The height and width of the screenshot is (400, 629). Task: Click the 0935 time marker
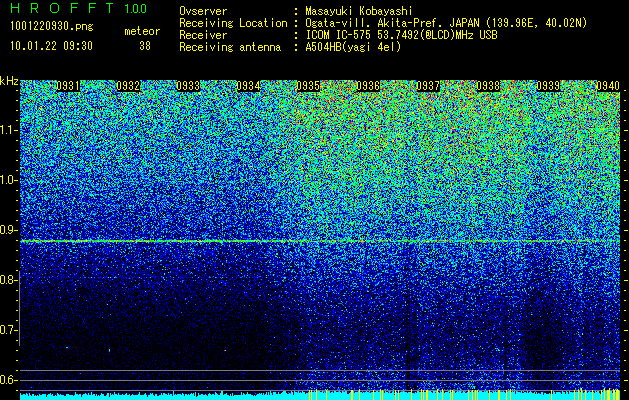(x=308, y=86)
